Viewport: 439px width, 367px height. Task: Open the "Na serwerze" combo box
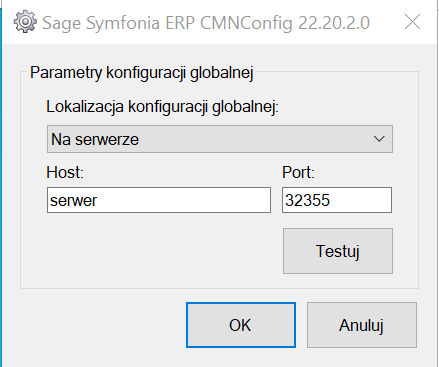coord(220,139)
